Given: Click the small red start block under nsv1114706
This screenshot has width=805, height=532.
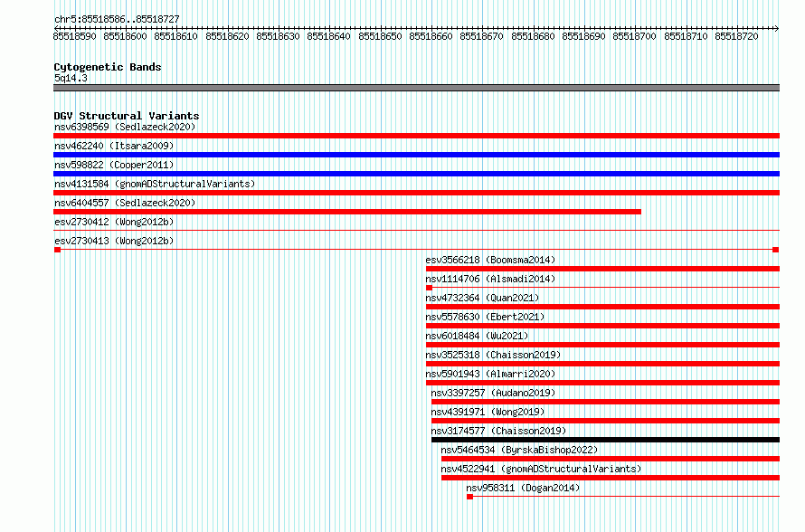Looking at the screenshot, I should (x=430, y=288).
